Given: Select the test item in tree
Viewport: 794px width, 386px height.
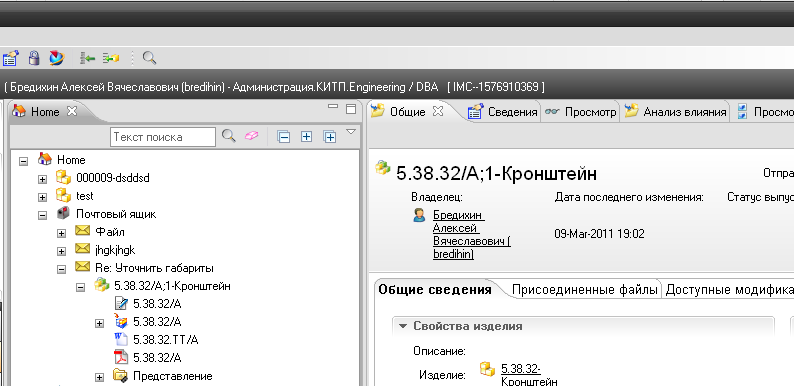Looking at the screenshot, I should click(x=85, y=196).
